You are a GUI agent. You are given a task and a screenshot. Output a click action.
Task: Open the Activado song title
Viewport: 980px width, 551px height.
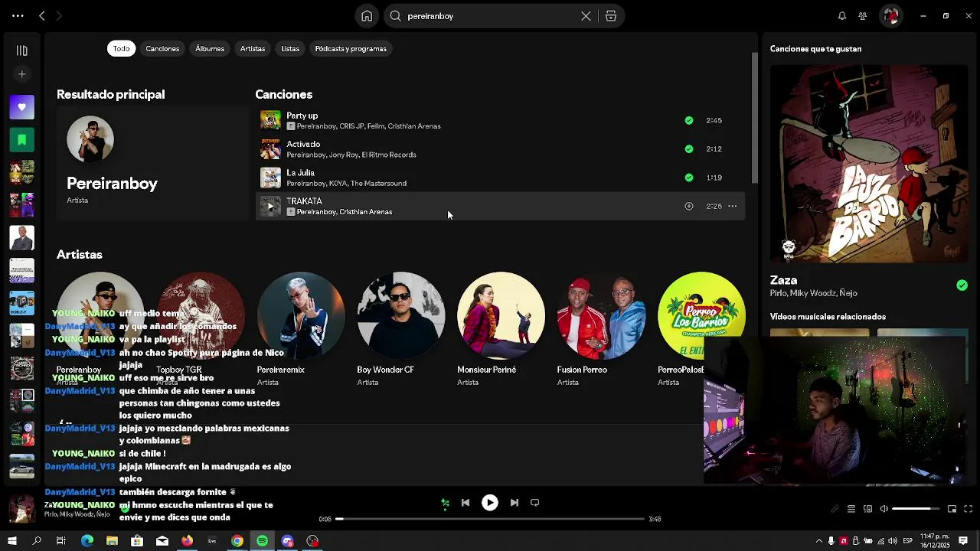pos(303,144)
